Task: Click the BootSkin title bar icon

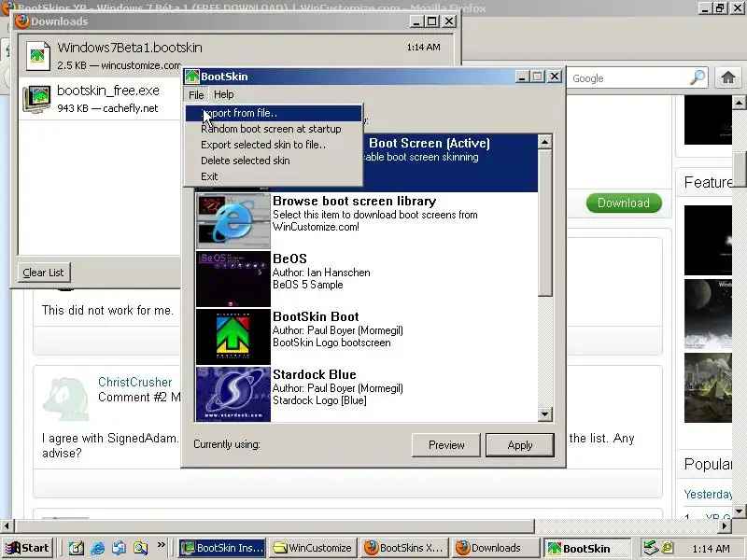Action: [x=192, y=77]
